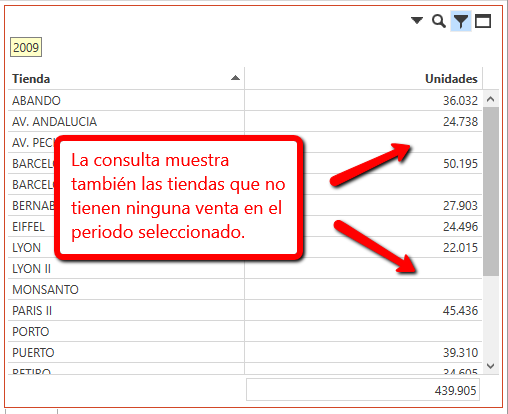Click the 22.015 units value

[x=460, y=247]
